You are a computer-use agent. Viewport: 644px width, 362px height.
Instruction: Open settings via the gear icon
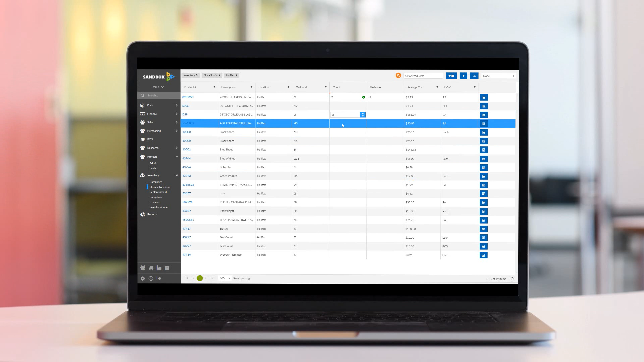(143, 278)
